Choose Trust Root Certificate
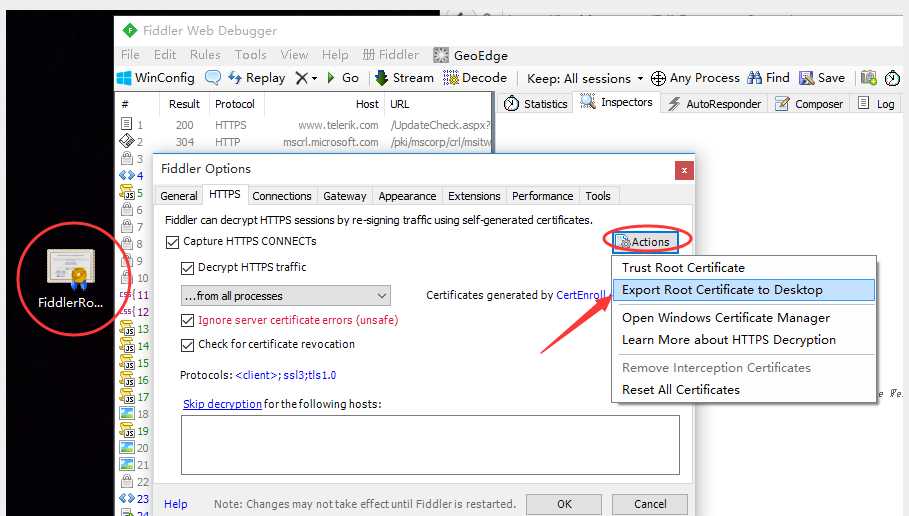Image resolution: width=909 pixels, height=516 pixels. tap(744, 267)
